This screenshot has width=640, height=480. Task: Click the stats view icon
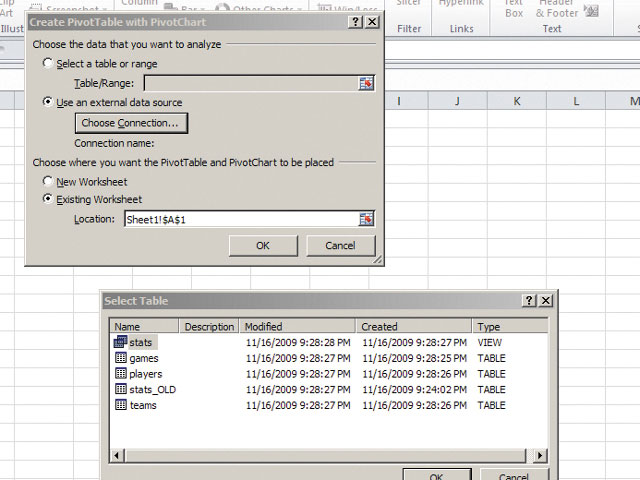point(120,342)
